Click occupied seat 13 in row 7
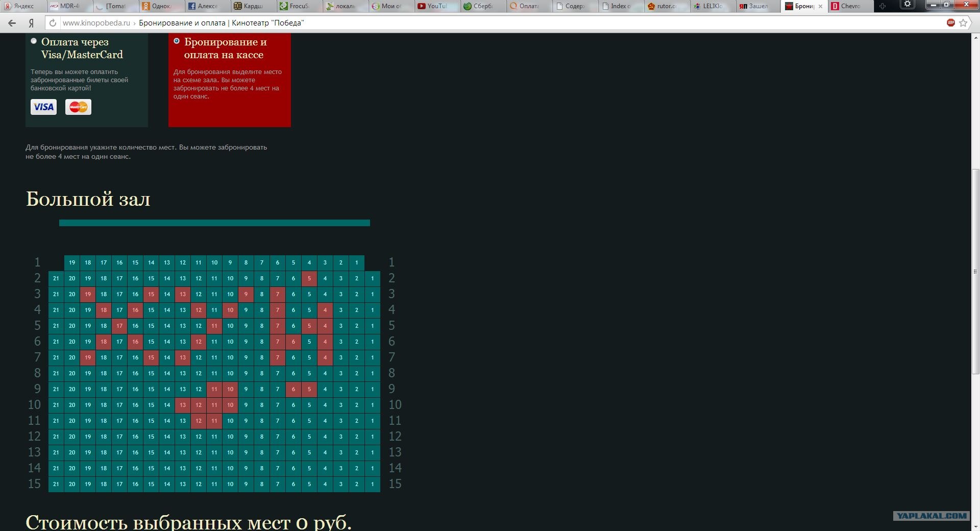 pos(183,357)
